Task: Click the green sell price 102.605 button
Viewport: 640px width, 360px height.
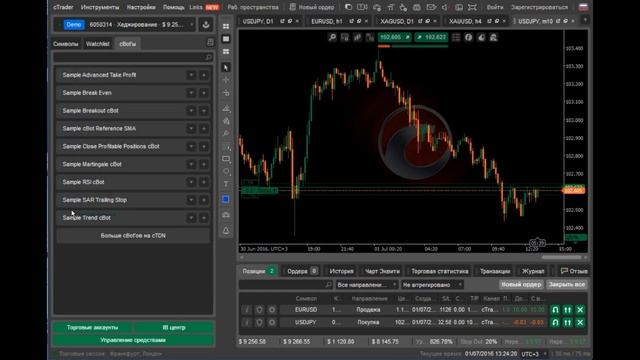Action: [x=394, y=38]
